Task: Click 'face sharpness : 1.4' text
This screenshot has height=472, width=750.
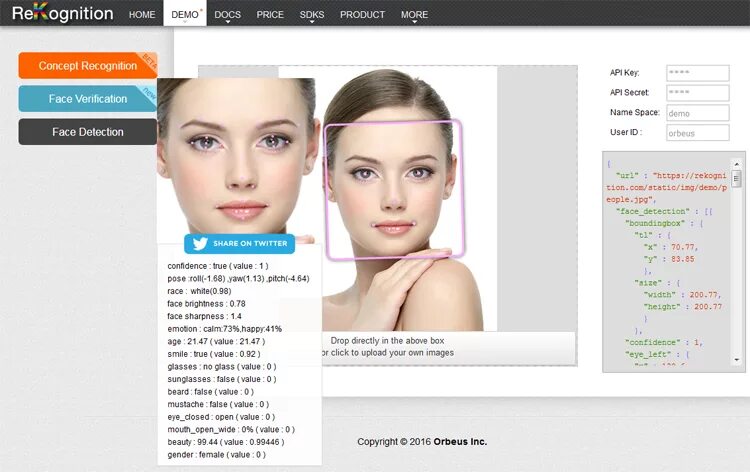Action: [x=204, y=316]
